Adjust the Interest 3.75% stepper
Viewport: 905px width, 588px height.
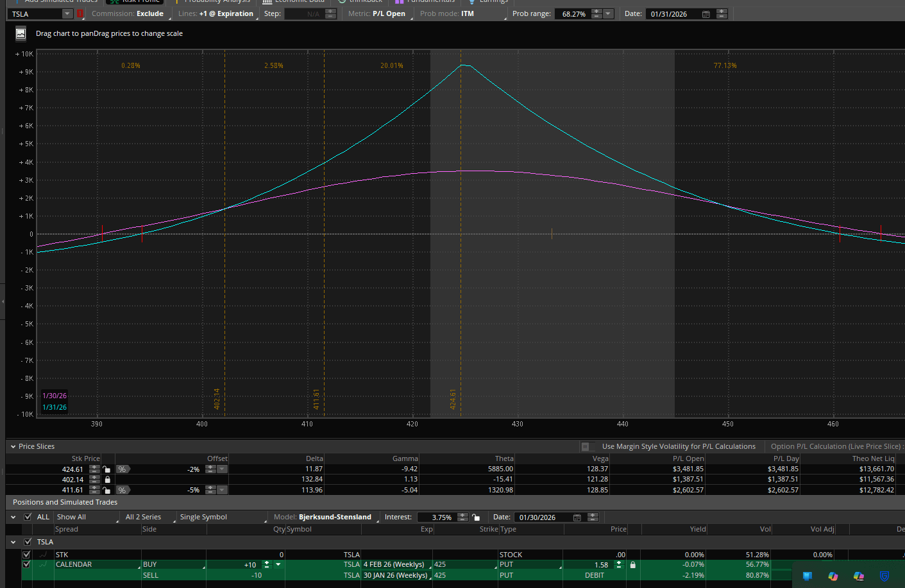[x=463, y=517]
